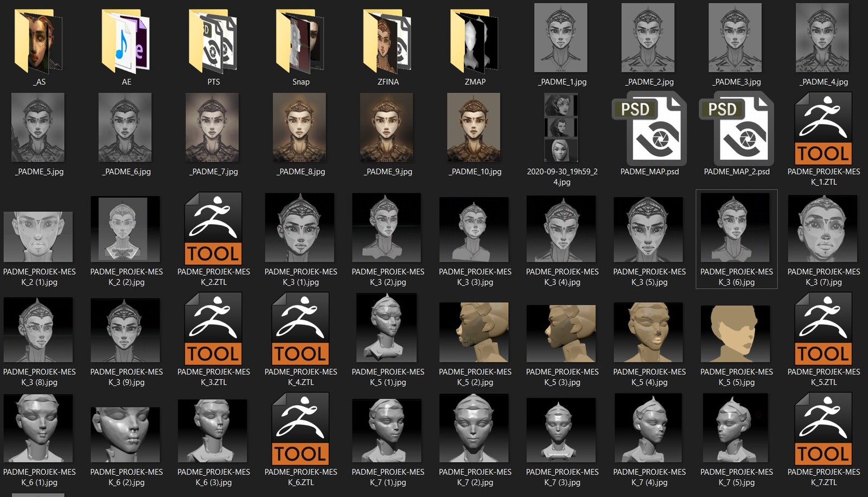This screenshot has width=868, height=497.
Task: Click the 'Snap' folder name
Action: (x=301, y=82)
